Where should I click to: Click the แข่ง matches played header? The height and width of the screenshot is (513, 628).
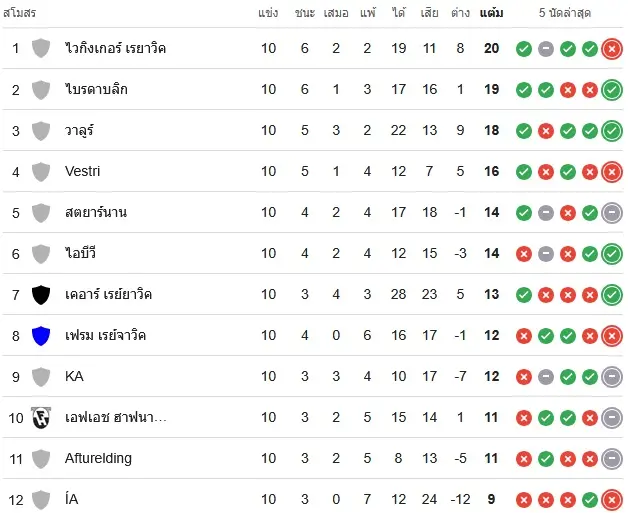coord(268,13)
